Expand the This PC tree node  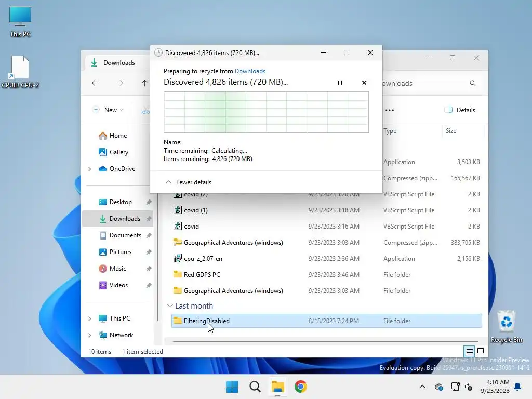89,318
